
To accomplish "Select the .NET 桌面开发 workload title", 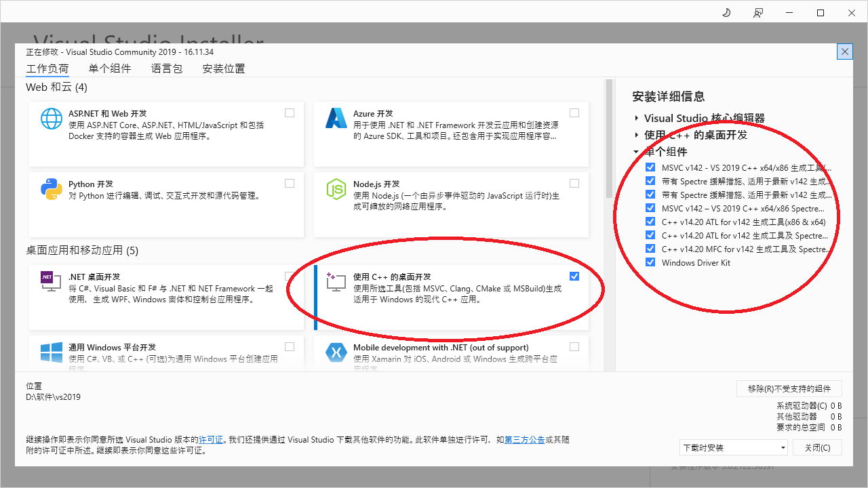I will click(x=94, y=277).
